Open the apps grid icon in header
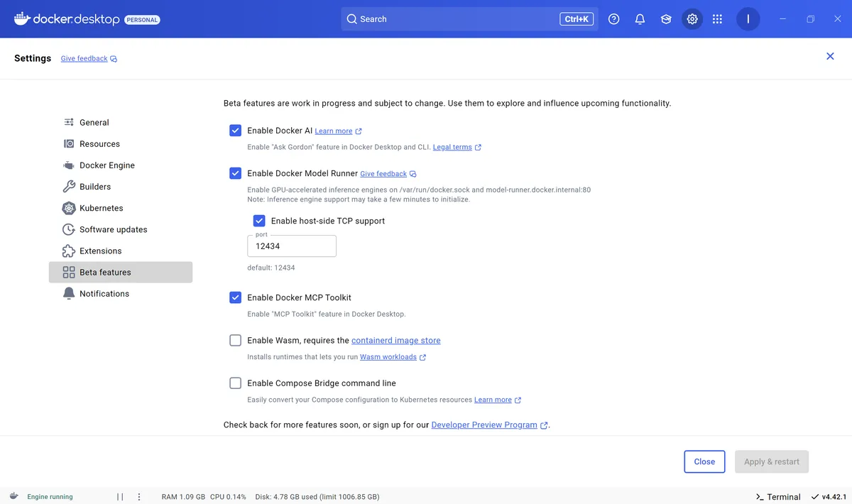 (717, 19)
